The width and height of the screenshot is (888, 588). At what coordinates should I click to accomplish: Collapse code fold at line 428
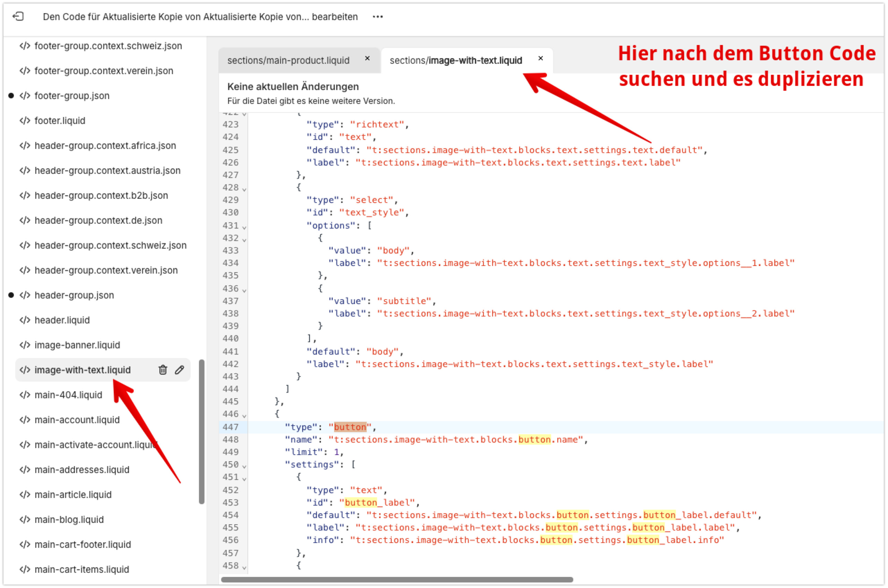coord(244,189)
